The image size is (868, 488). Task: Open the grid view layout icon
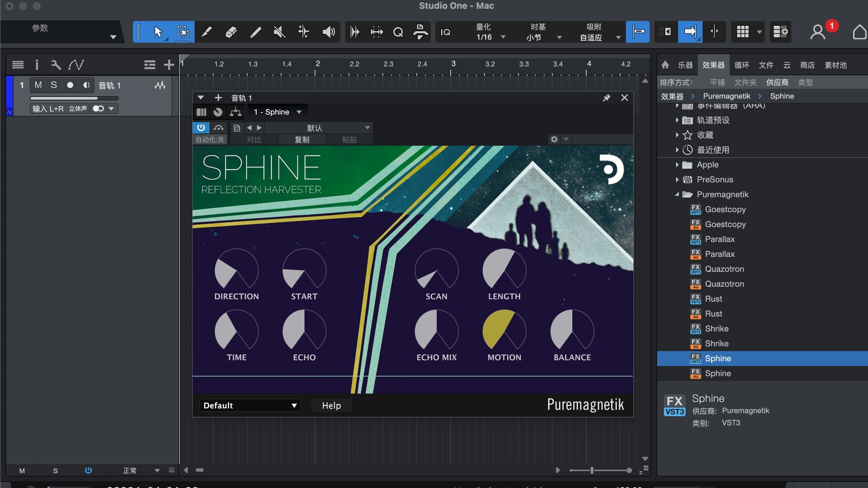tap(743, 32)
